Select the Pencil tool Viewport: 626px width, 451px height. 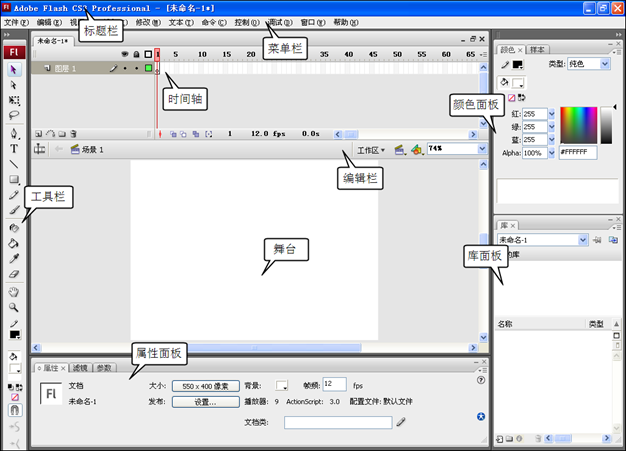(14, 195)
